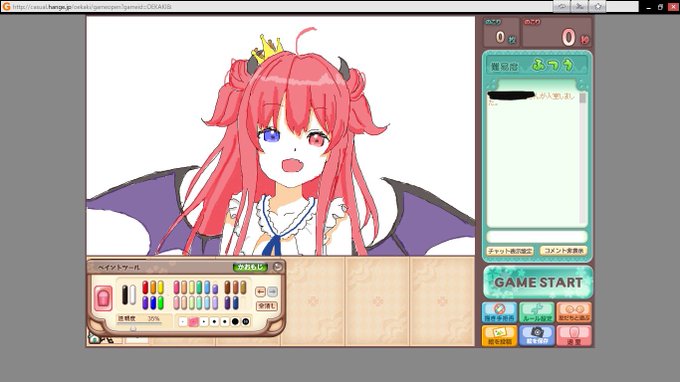Viewport: 680px width, 382px height.
Task: Pick the bright green color crayon
Action: click(x=161, y=303)
